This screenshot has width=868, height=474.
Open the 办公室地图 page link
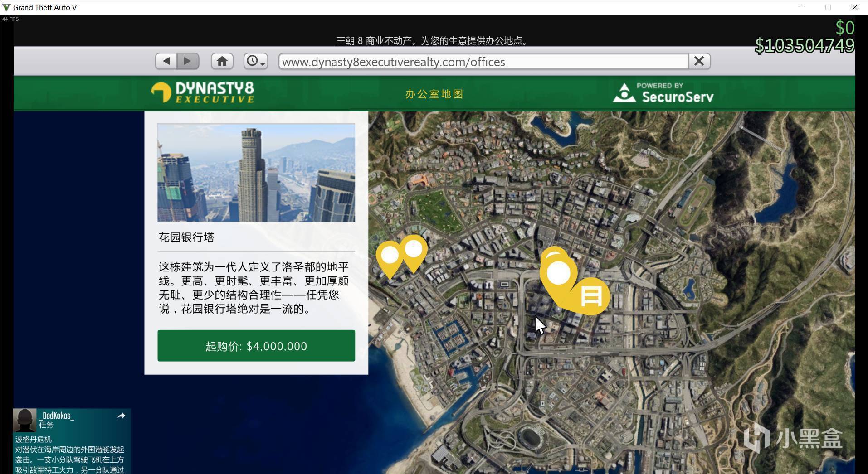coord(434,94)
